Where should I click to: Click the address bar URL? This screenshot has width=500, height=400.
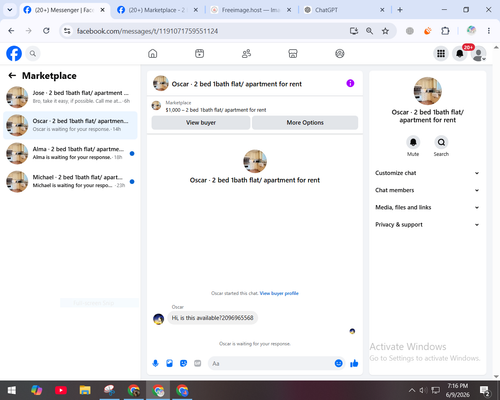pos(147,31)
